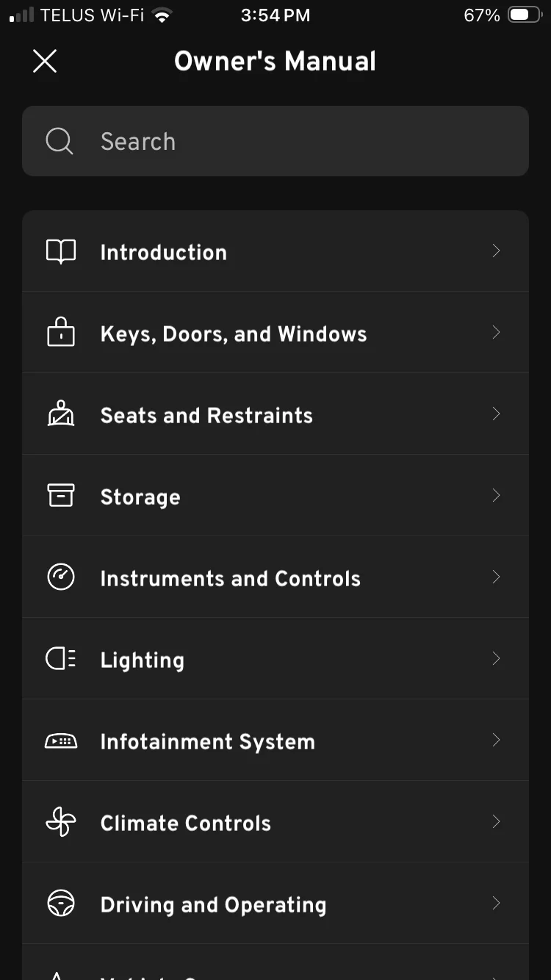Image resolution: width=551 pixels, height=980 pixels.
Task: Expand Storage using its right chevron
Action: point(496,496)
